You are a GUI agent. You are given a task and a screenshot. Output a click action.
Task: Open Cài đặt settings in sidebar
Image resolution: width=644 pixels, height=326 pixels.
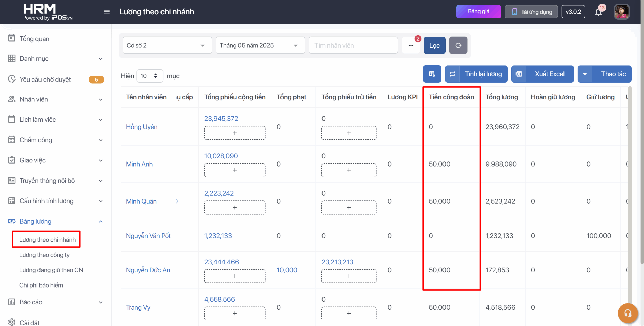coord(29,322)
